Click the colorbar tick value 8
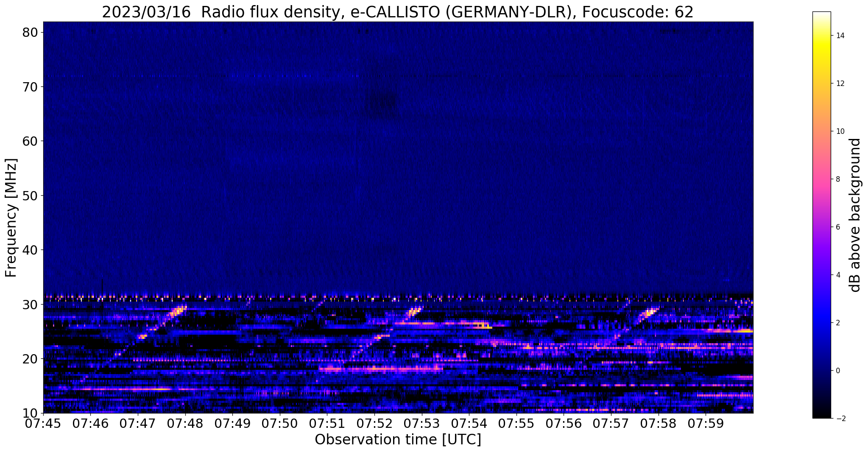The width and height of the screenshot is (868, 452). (x=837, y=180)
